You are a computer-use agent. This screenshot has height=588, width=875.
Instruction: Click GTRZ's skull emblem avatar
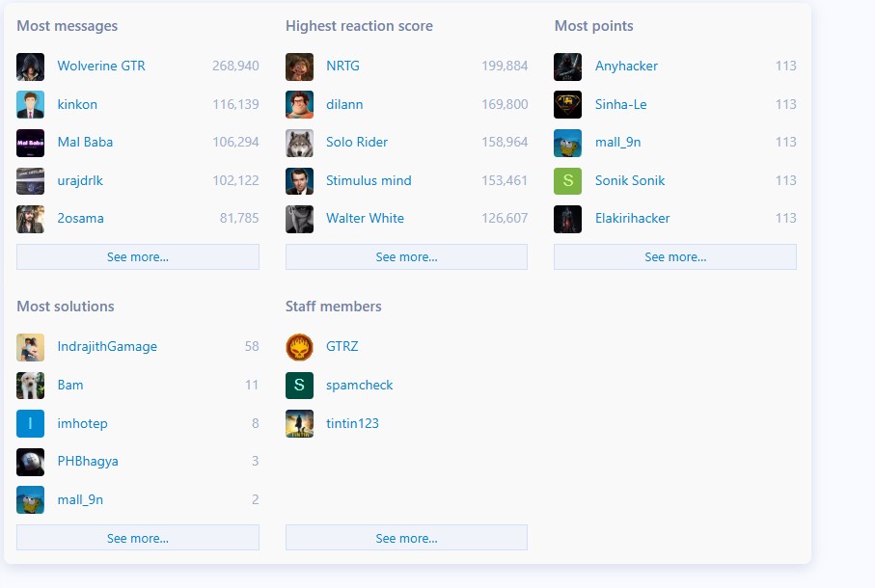coord(299,347)
